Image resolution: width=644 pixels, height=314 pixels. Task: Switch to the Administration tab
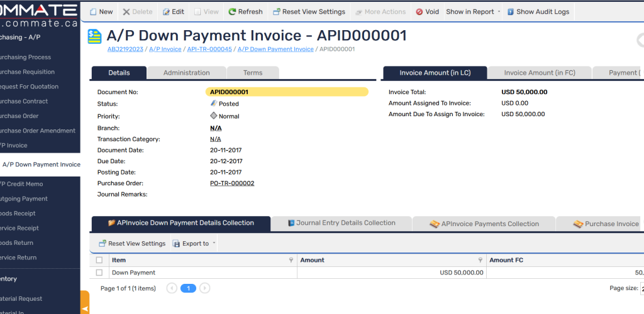click(186, 73)
